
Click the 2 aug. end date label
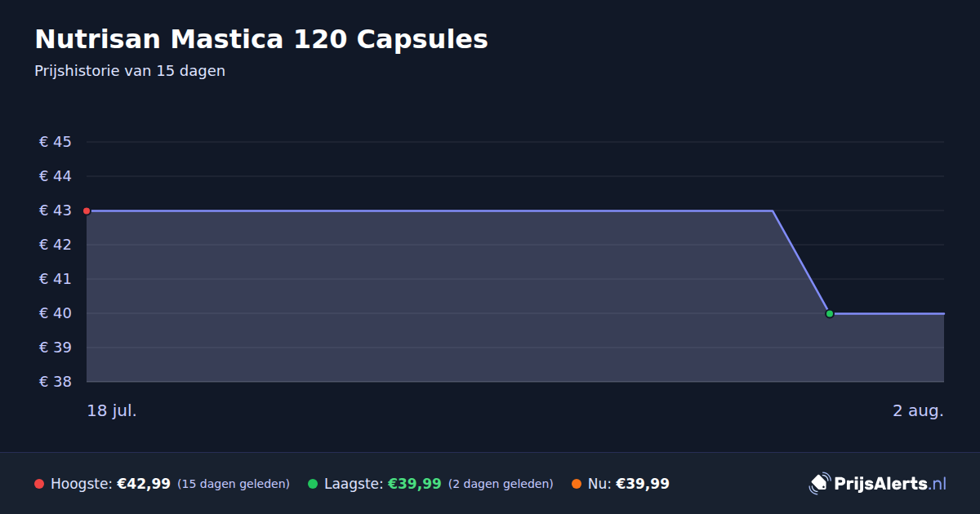point(918,410)
